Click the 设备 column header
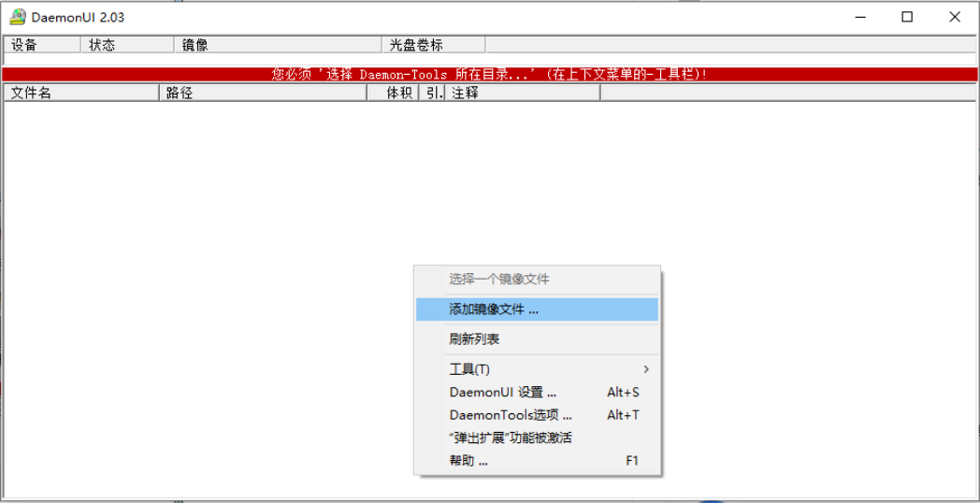The image size is (980, 503). (x=42, y=45)
